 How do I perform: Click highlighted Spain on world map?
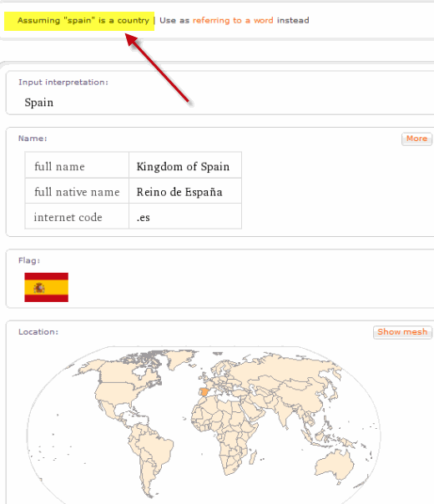click(x=204, y=392)
